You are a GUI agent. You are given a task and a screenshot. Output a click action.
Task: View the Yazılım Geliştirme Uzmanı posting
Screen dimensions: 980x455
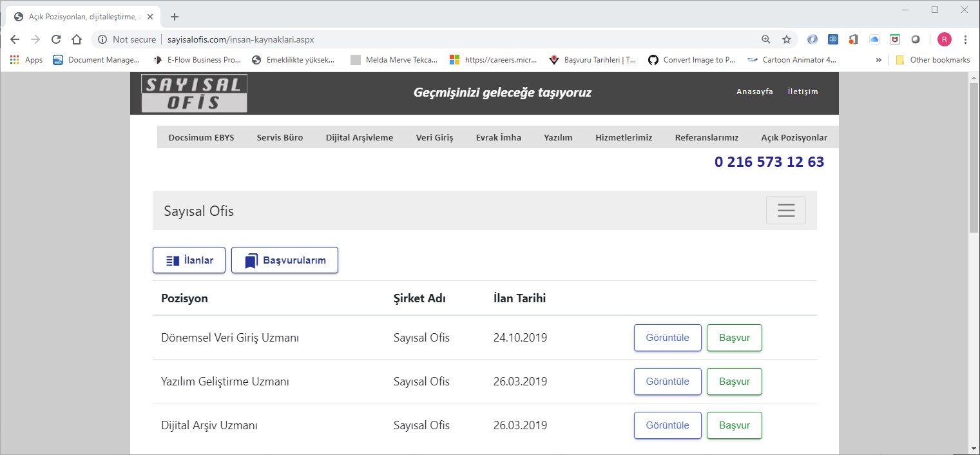668,382
